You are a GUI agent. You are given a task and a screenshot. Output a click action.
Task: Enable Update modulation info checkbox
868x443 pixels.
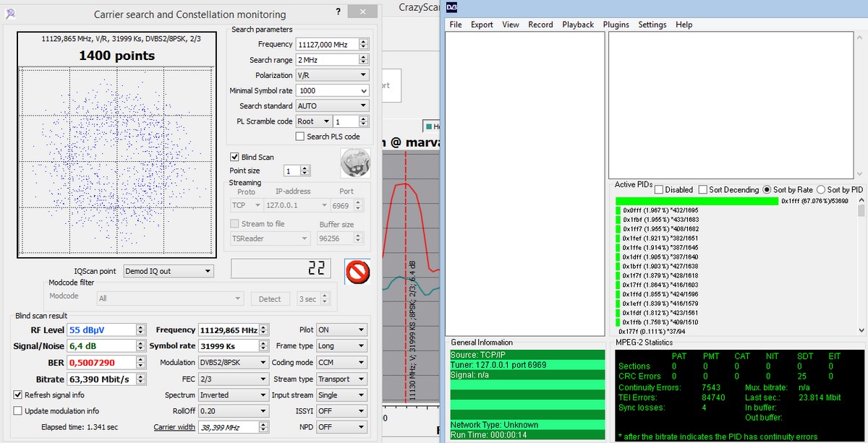click(18, 410)
